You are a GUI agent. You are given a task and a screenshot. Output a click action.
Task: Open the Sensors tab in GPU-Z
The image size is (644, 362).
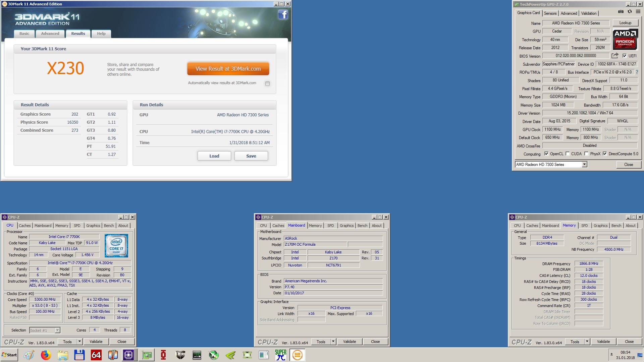point(550,13)
